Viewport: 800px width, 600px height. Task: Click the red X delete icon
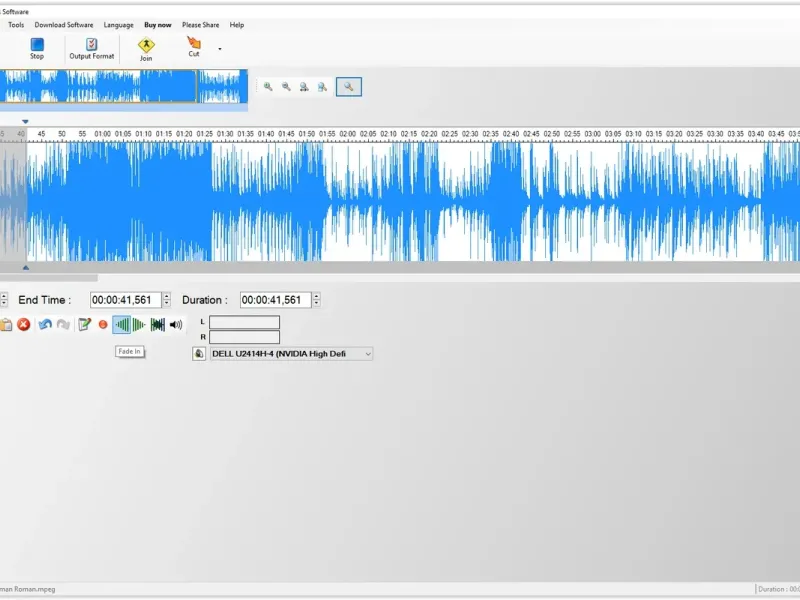23,324
